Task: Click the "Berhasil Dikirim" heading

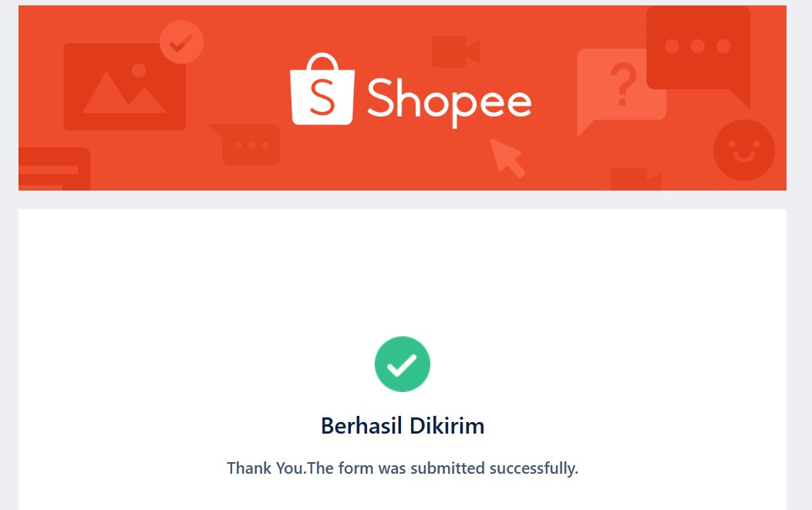Action: tap(403, 426)
